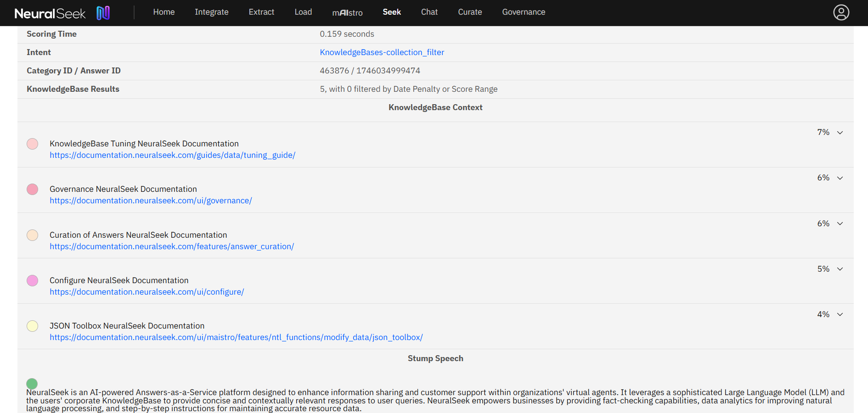Screen dimensions: 868x413
Task: Open the Curate tab
Action: tap(470, 12)
